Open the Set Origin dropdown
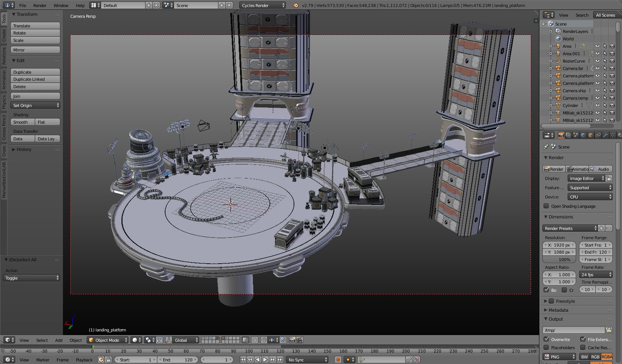The image size is (622, 364). (x=36, y=106)
